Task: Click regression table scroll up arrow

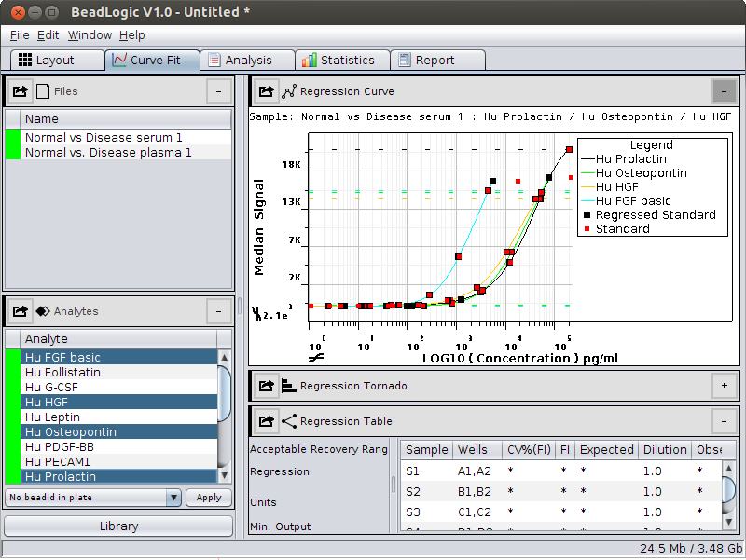Action: (728, 469)
